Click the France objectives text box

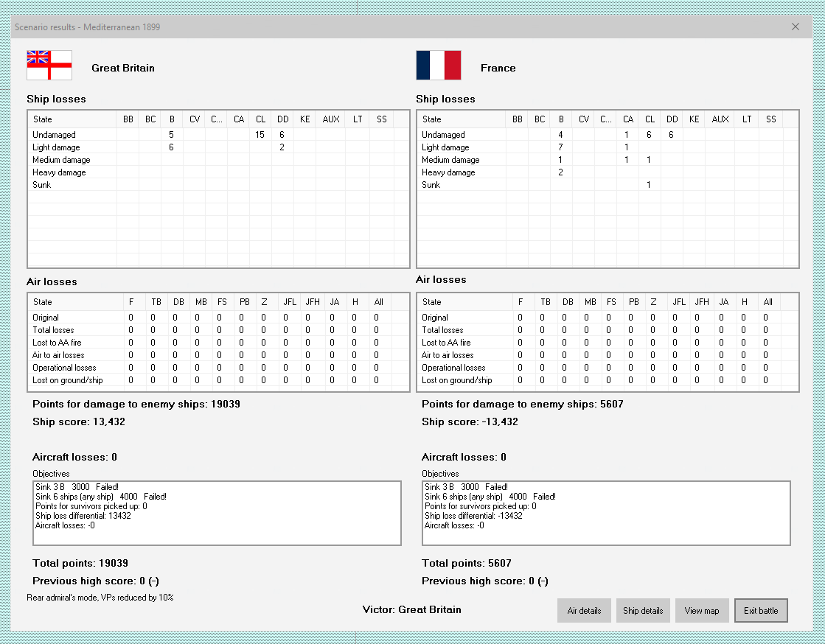point(606,513)
